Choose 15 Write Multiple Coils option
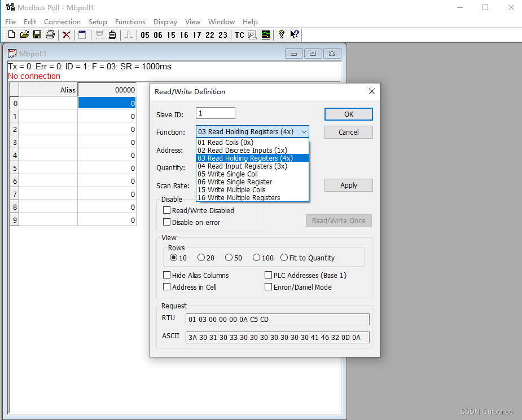522x420 pixels. click(253, 190)
